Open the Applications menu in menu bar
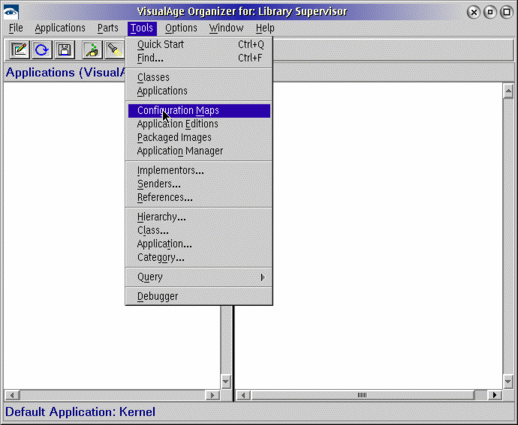 coord(60,28)
